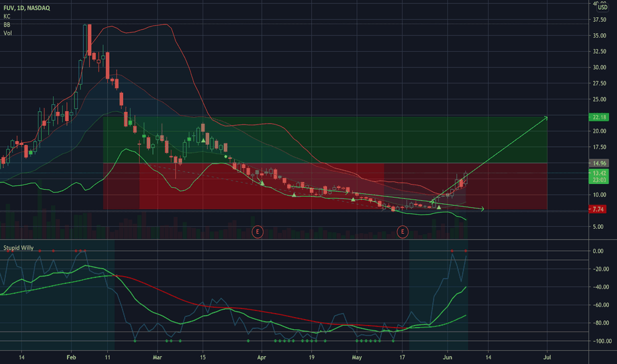Click the 32.50 price axis label
Screen dimensions: 617x364
point(599,52)
